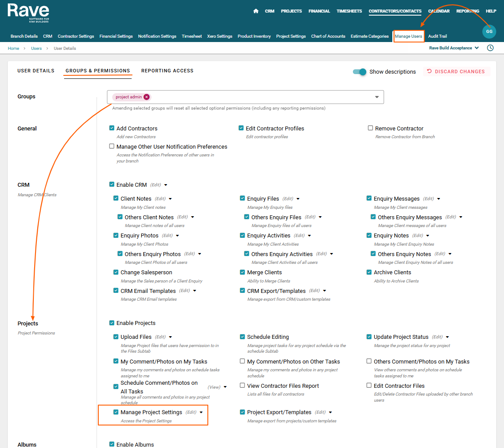
Task: Enable Manage Other User Notification Preferences
Action: (112, 146)
